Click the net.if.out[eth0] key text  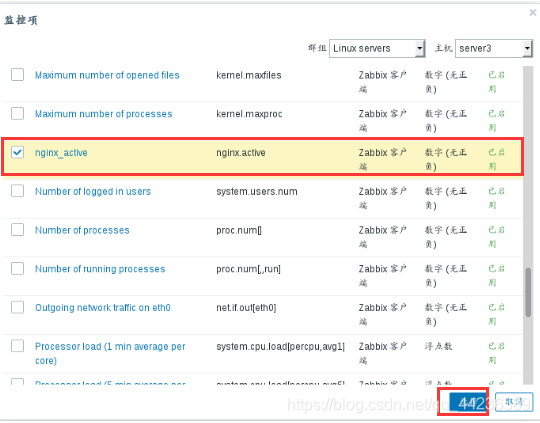point(246,308)
